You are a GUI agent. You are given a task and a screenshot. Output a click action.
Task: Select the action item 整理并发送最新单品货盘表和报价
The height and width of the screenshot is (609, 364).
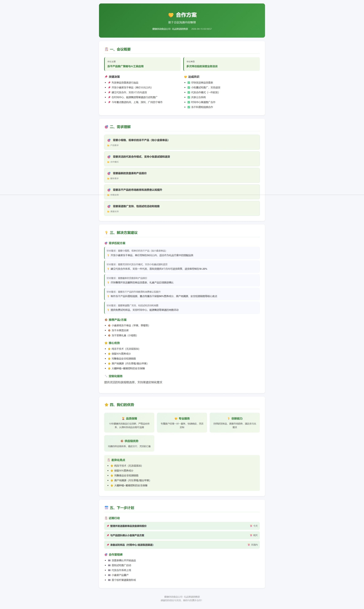128,526
